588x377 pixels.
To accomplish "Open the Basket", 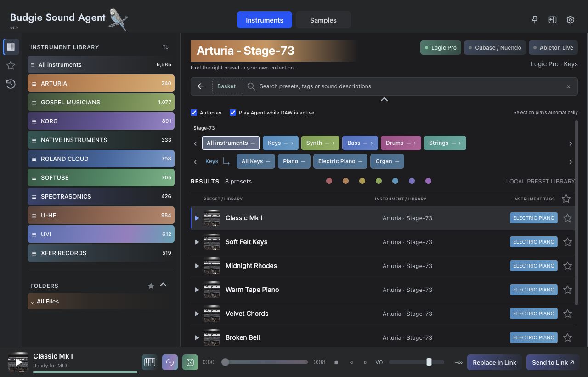I will click(x=227, y=86).
